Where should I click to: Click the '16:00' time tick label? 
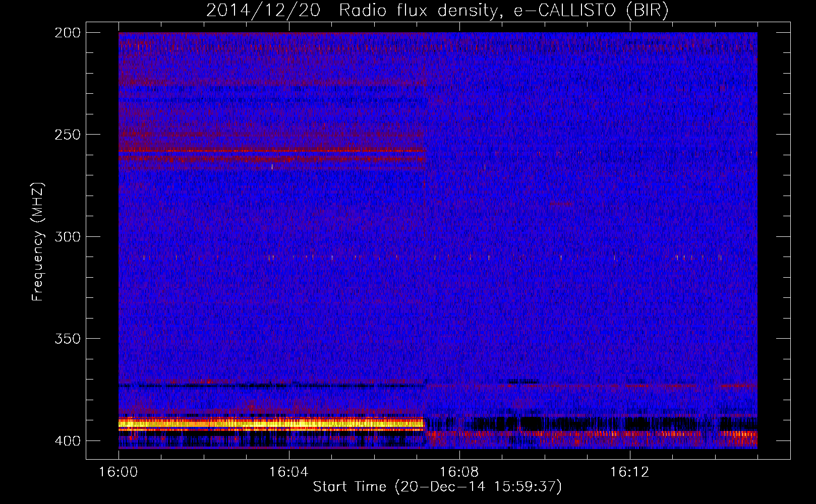coord(119,472)
